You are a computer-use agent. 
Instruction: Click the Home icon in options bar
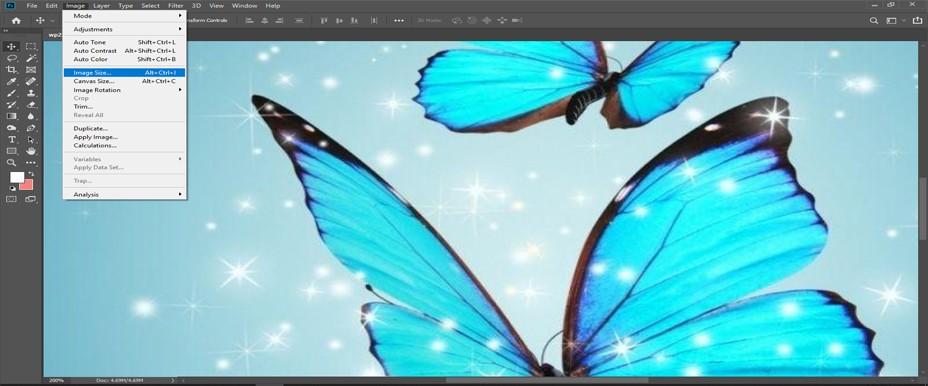(16, 21)
